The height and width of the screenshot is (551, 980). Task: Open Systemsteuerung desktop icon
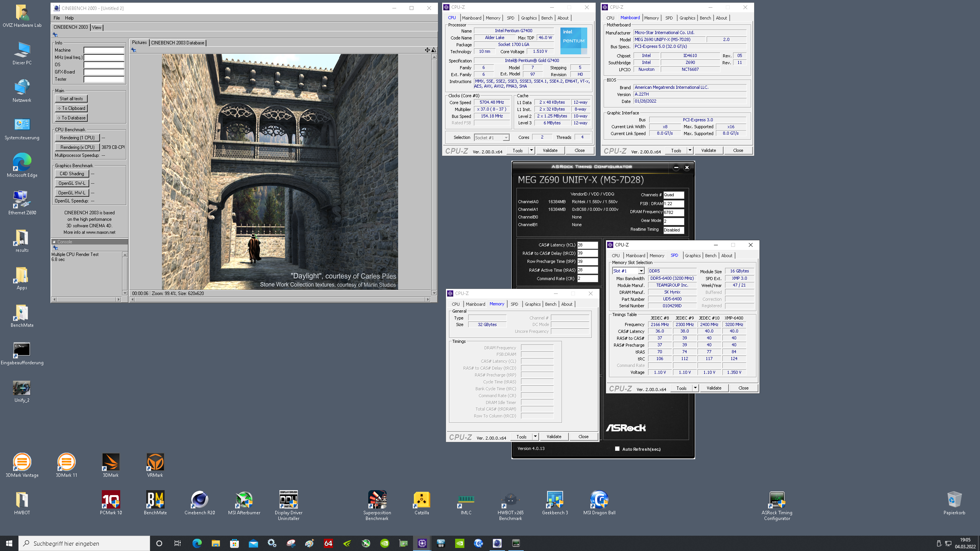22,128
